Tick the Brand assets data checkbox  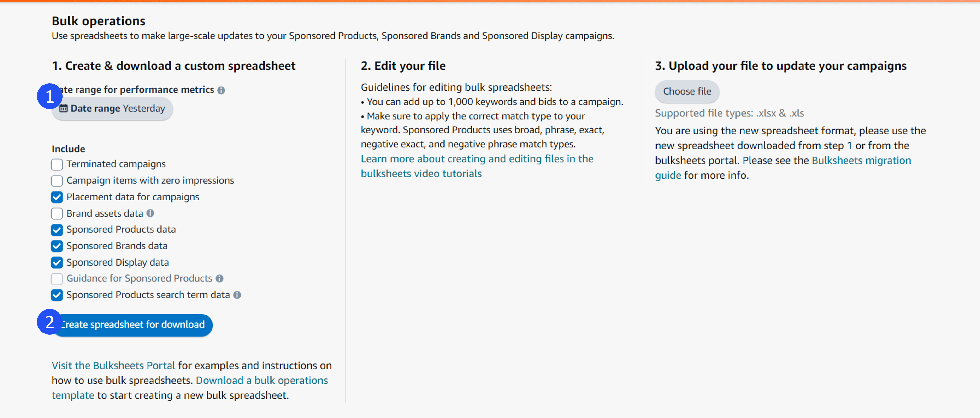(57, 214)
